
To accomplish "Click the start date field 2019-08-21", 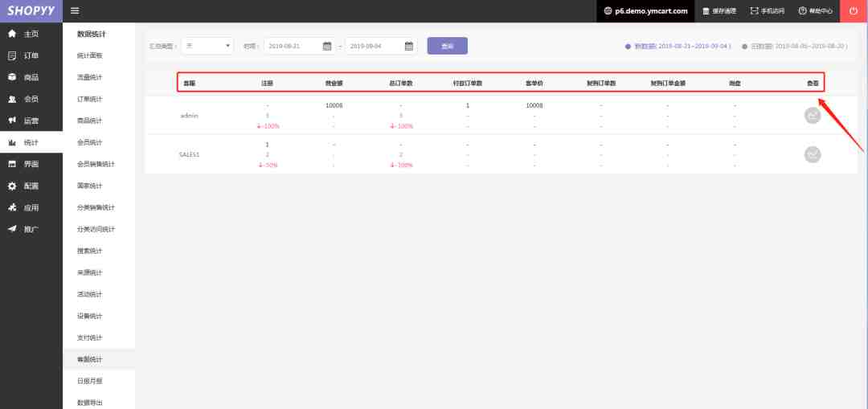I will point(300,46).
